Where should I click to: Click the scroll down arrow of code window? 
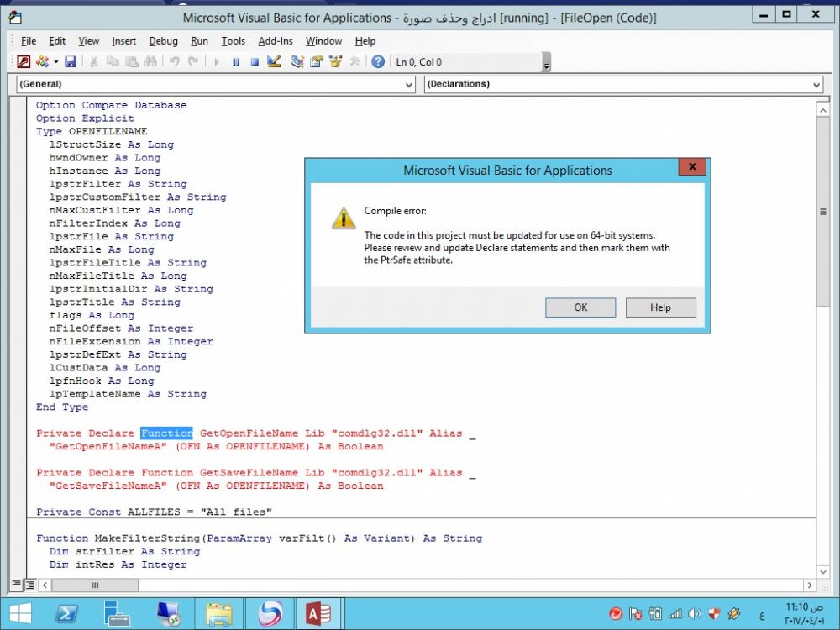(x=823, y=571)
